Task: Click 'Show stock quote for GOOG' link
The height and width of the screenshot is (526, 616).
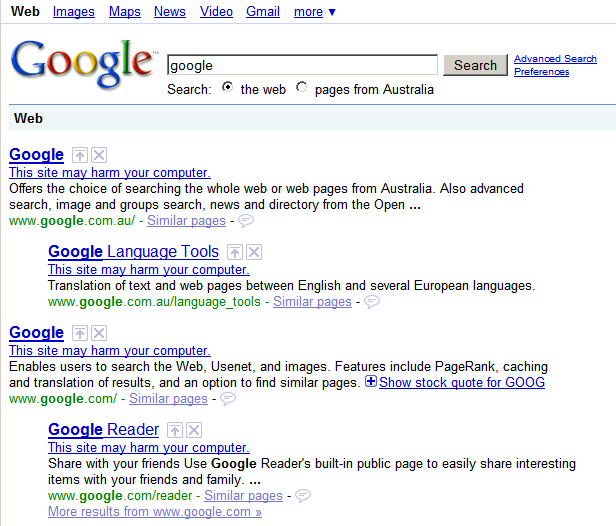Action: (x=462, y=382)
